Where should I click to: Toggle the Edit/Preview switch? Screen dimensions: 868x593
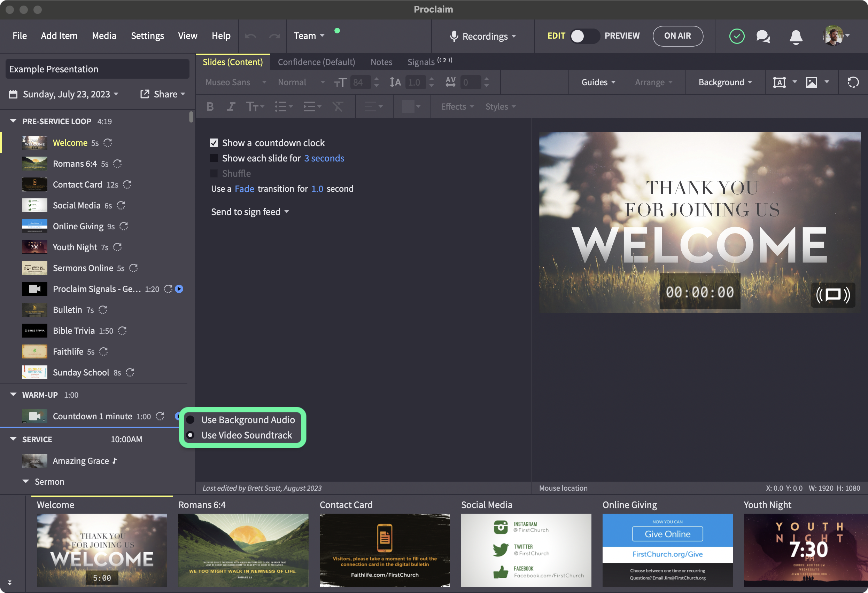(x=584, y=36)
